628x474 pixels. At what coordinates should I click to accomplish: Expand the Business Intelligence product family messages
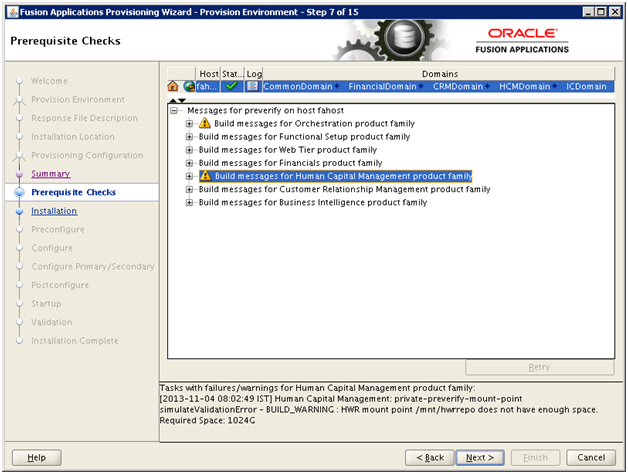click(x=189, y=202)
